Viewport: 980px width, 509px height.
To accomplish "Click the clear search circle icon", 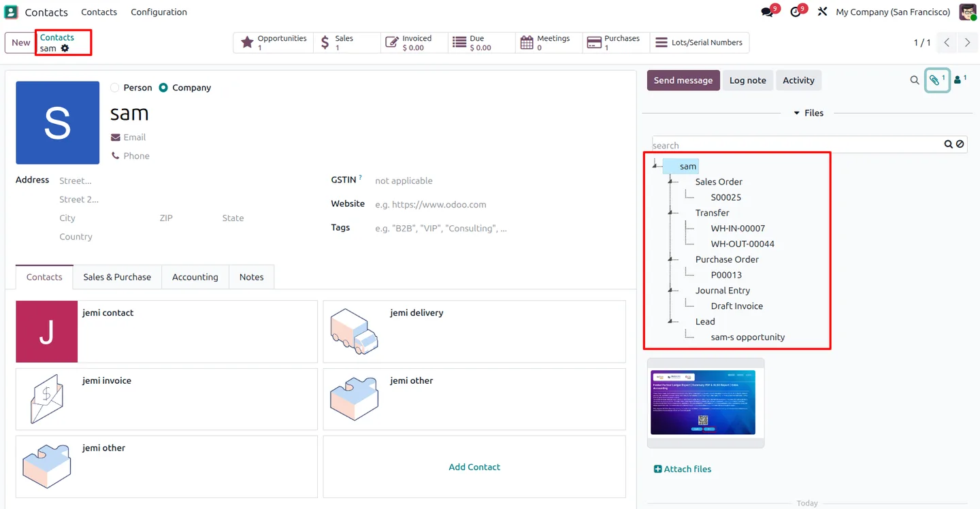I will tap(960, 144).
